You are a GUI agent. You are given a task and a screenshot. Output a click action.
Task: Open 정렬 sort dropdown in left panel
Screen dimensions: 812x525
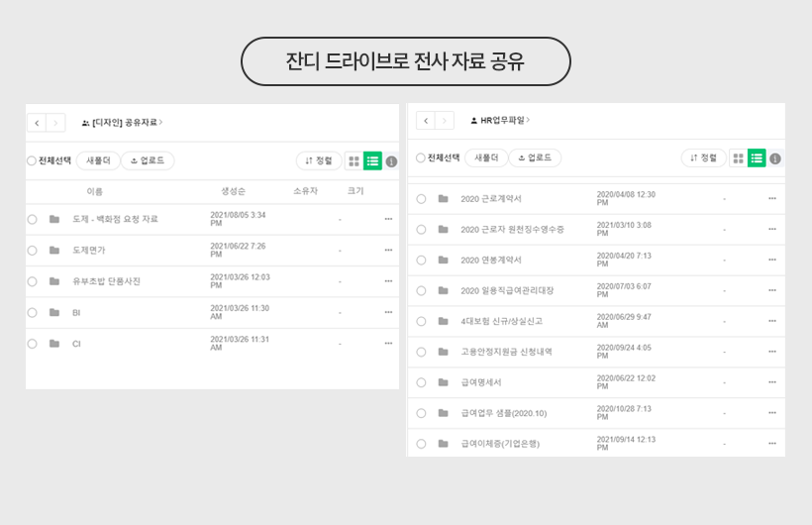coord(318,160)
